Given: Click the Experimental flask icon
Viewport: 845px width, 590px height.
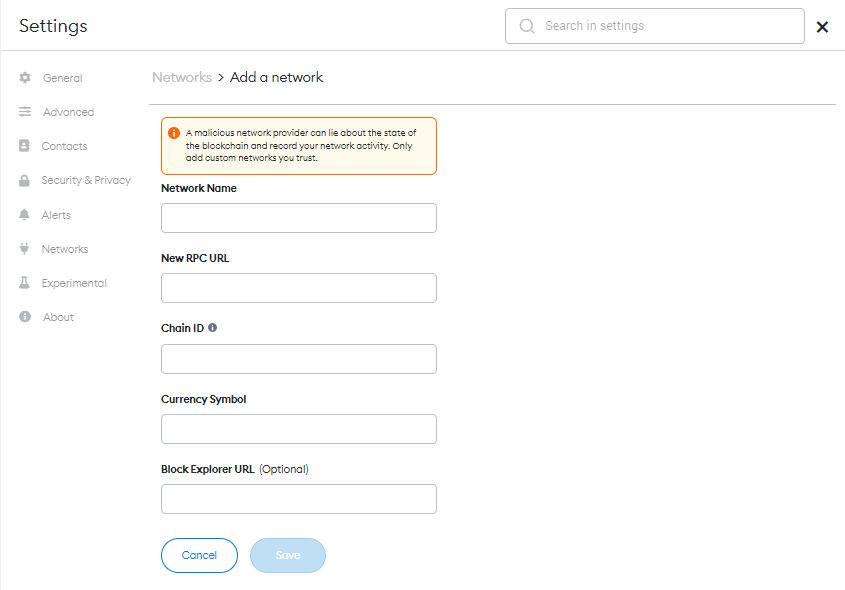Looking at the screenshot, I should tap(25, 283).
